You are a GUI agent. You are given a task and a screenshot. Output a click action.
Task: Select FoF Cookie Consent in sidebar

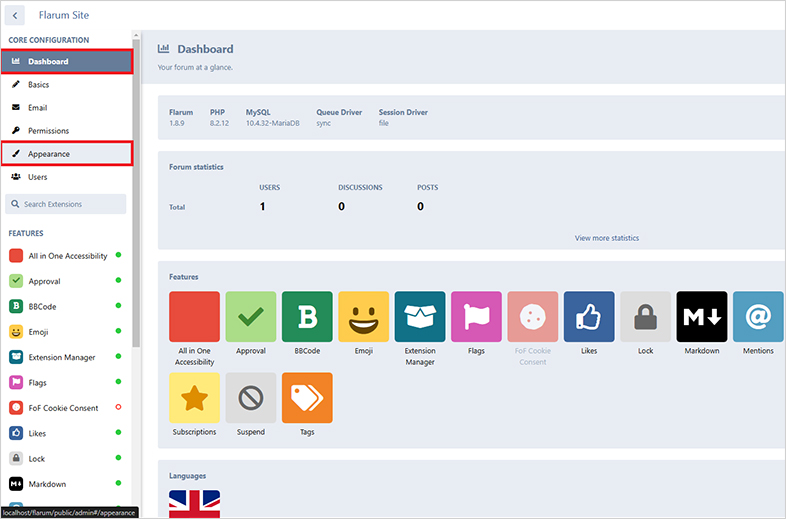63,408
